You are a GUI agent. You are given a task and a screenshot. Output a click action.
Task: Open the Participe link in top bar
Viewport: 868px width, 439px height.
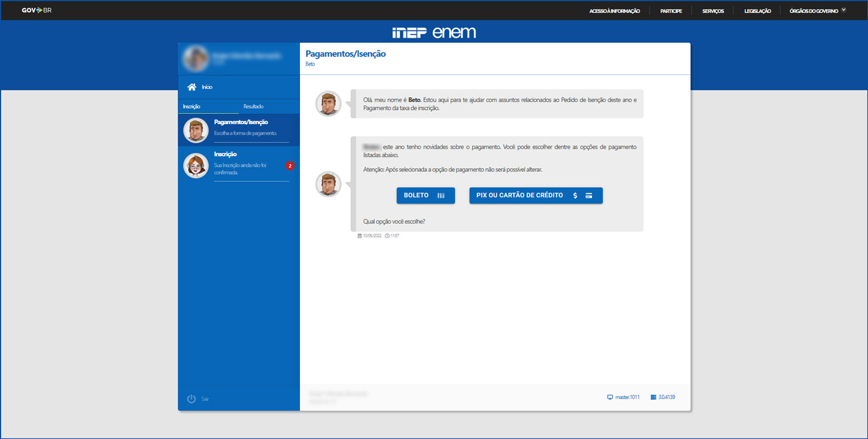[x=671, y=11]
